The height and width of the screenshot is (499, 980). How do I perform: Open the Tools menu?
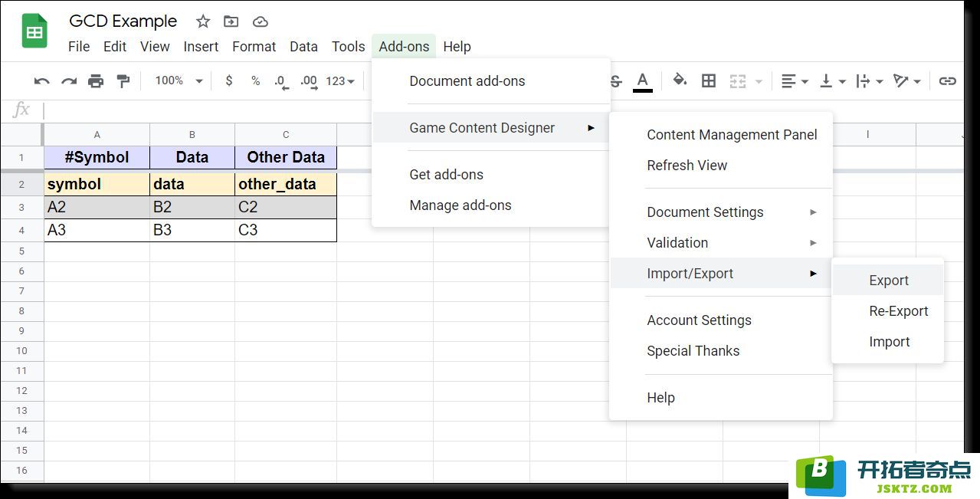(348, 46)
